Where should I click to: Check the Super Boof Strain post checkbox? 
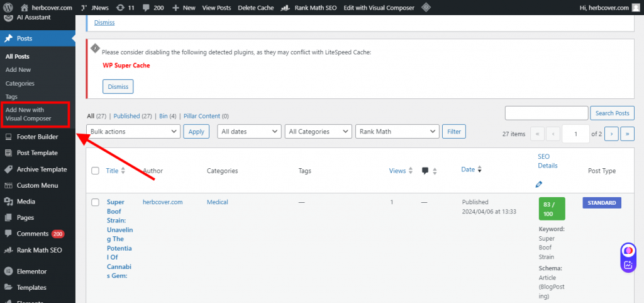[x=96, y=202]
